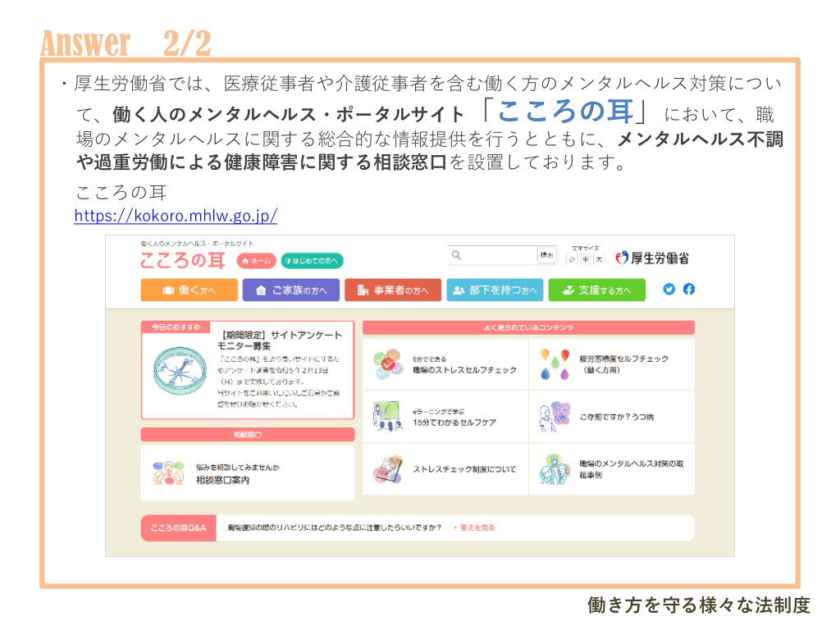Click the compass image in today's recommendation
Image resolution: width=840 pixels, height=630 pixels.
pos(180,369)
